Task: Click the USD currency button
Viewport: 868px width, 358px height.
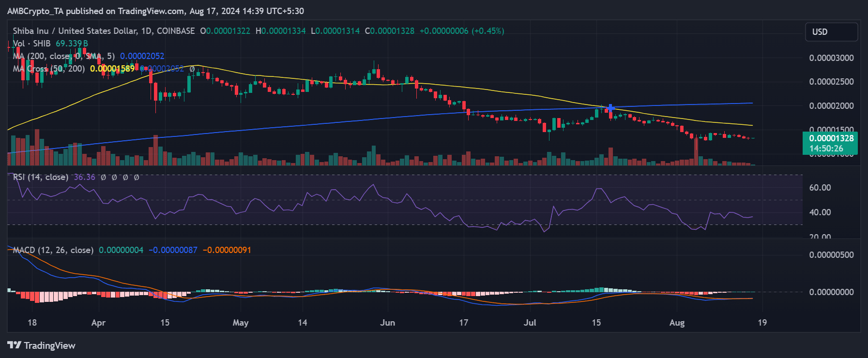Action: click(831, 32)
